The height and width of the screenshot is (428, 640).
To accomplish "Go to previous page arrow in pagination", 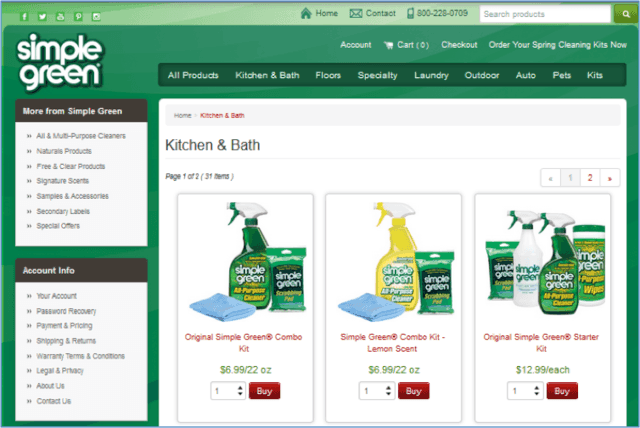I will 551,178.
